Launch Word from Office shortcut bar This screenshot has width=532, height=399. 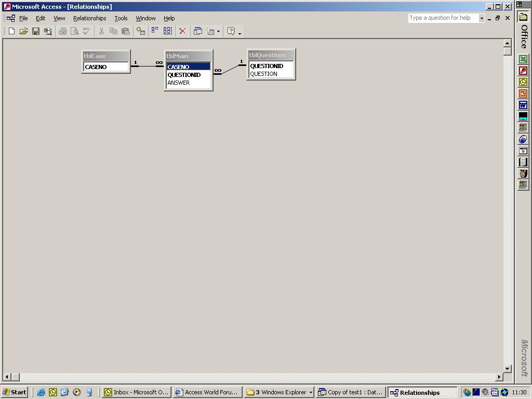pos(523,105)
